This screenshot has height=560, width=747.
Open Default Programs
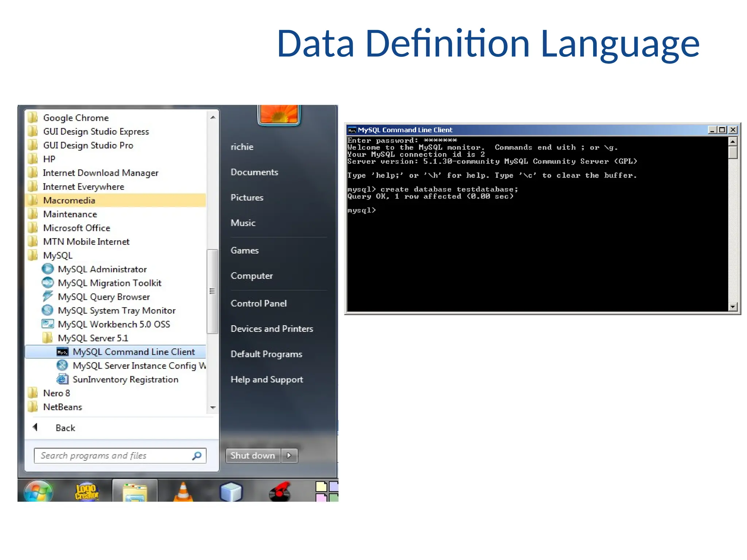point(267,354)
